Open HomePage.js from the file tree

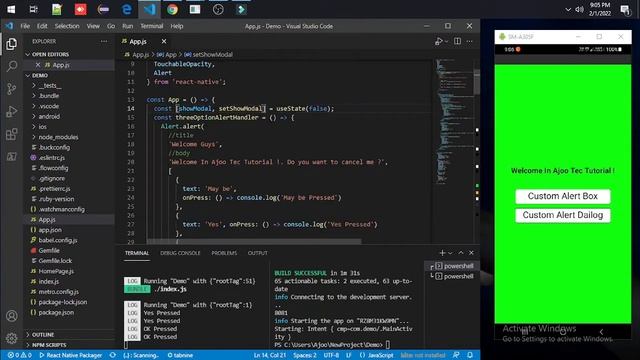[56, 271]
